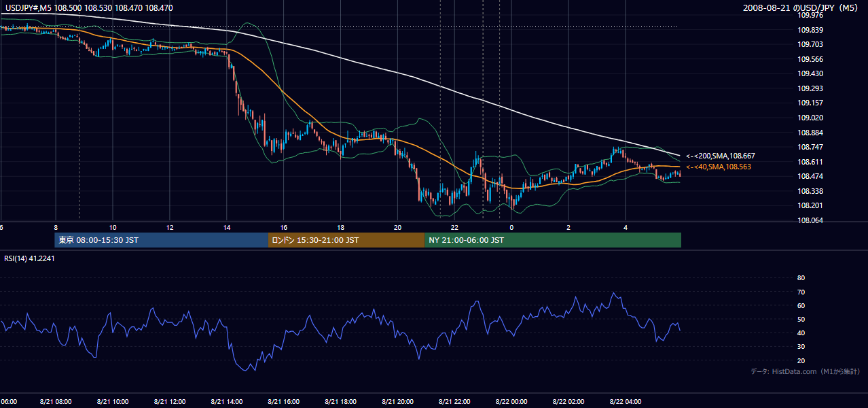Image resolution: width=868 pixels, height=408 pixels.
Task: Click the 8/21 12:00 bottom time label
Action: pyautogui.click(x=170, y=401)
